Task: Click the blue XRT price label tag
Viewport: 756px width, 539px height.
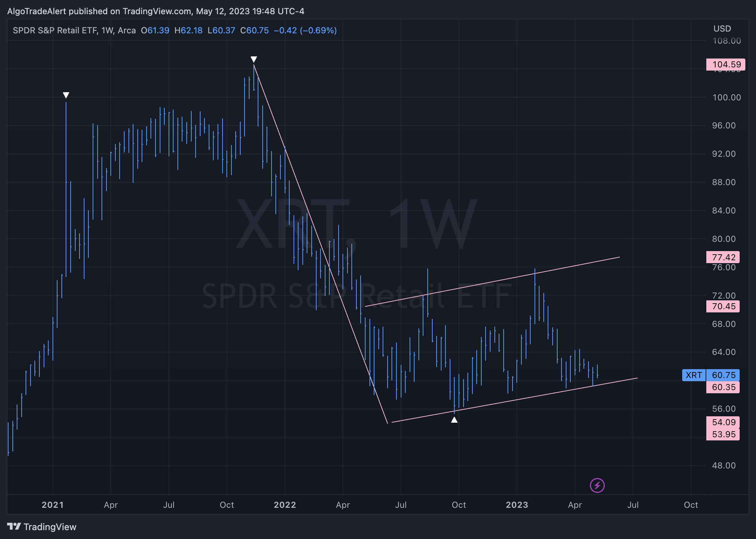Action: coord(694,375)
